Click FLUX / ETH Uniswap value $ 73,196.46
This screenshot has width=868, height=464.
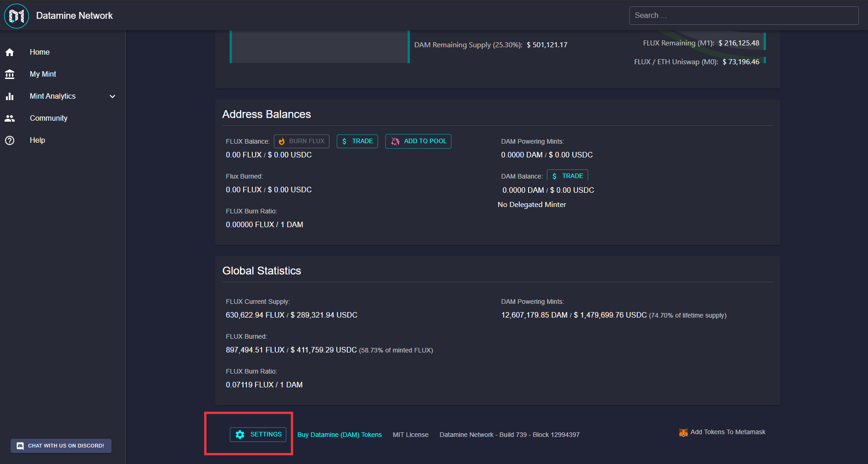[x=741, y=62]
